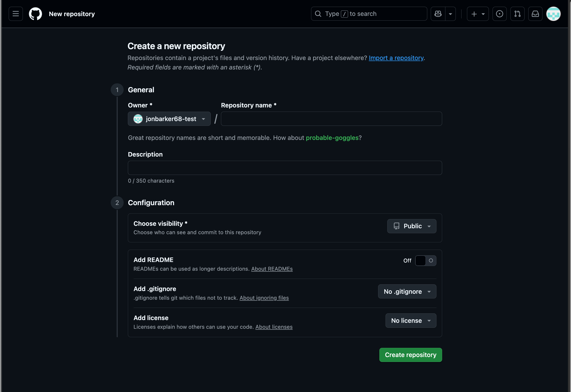Open the No license dropdown
The image size is (571, 392).
(x=411, y=321)
